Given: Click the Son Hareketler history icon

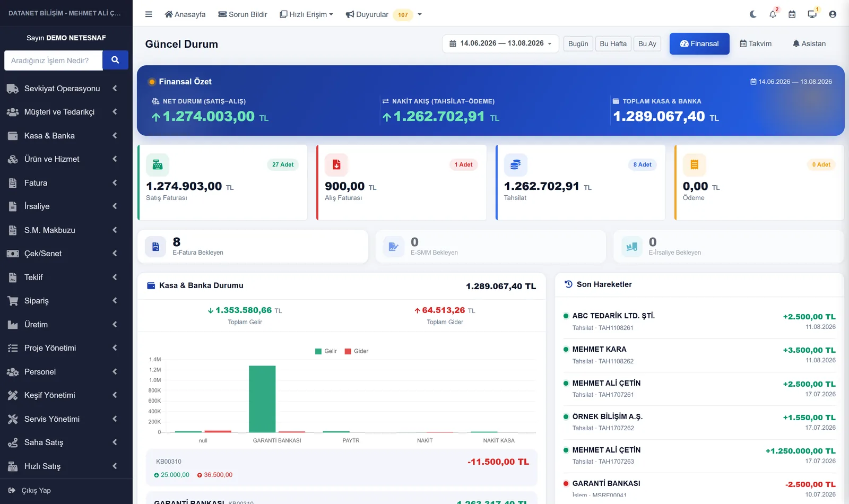Looking at the screenshot, I should [x=568, y=284].
